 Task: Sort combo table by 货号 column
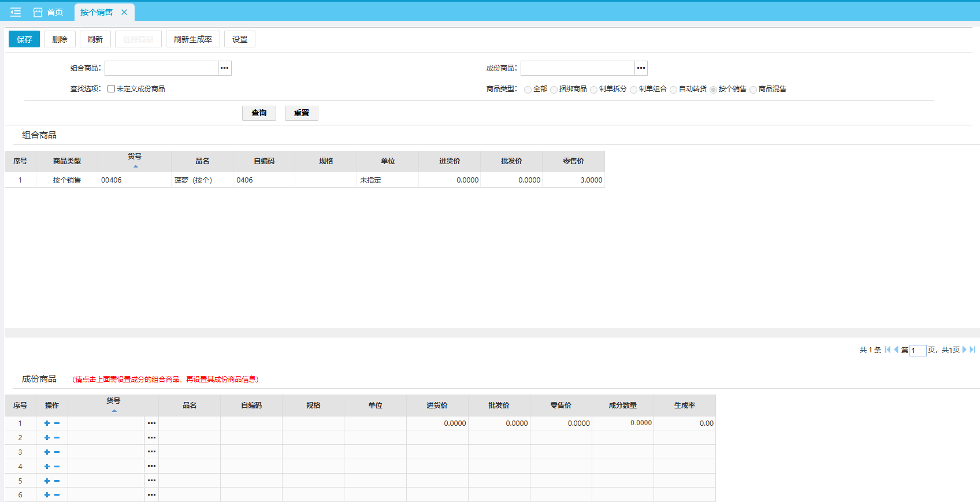[135, 161]
